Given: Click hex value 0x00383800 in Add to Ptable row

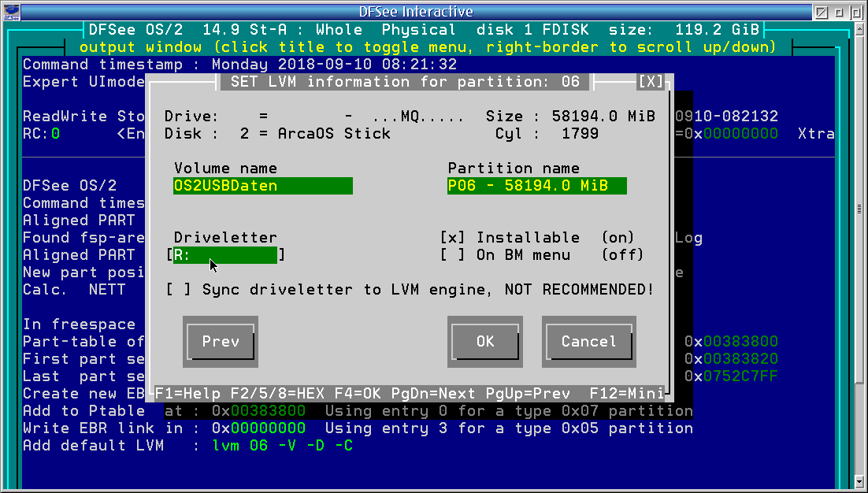Looking at the screenshot, I should [258, 410].
